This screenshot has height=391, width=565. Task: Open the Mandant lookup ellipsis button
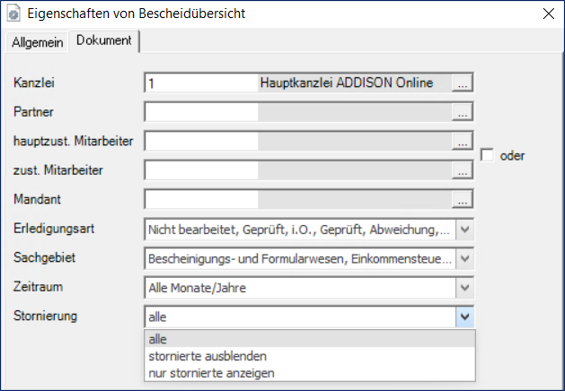pos(462,199)
